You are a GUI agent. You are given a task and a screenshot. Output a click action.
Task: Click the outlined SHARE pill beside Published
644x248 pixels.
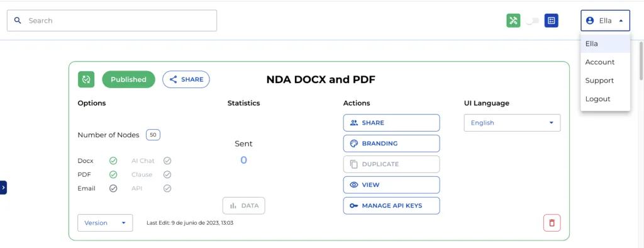click(186, 79)
